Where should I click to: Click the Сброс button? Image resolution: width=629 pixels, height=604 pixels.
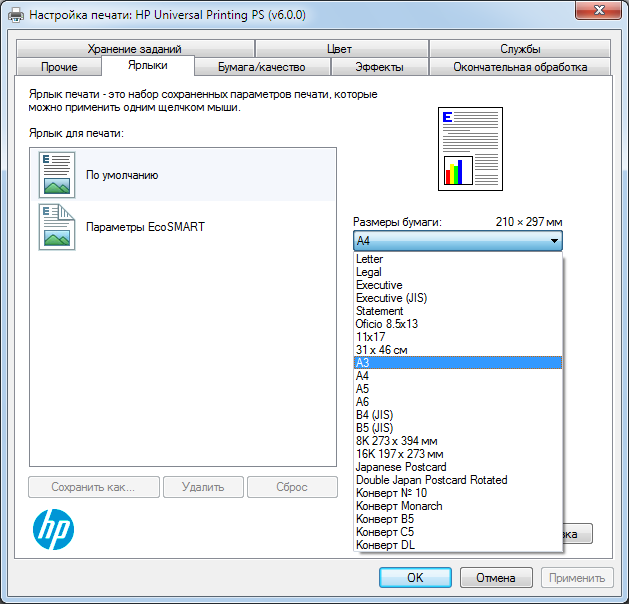point(292,487)
